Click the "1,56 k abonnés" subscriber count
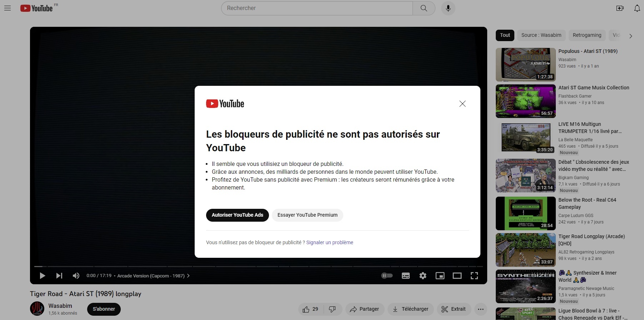644x320 pixels. click(x=63, y=313)
